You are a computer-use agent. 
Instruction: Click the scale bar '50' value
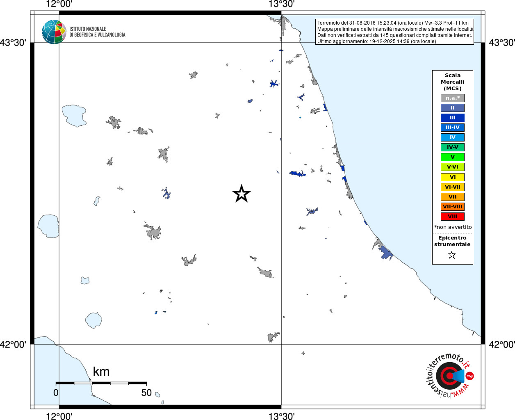(146, 393)
